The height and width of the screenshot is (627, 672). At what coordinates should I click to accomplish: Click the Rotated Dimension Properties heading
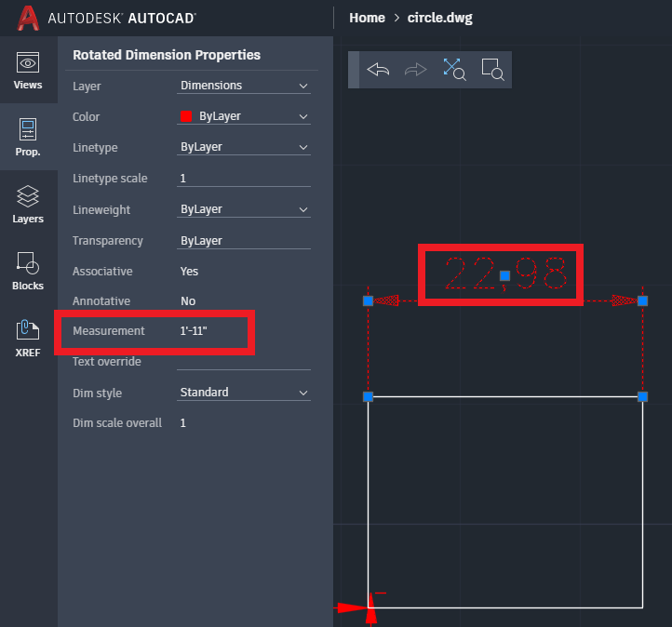coord(167,55)
